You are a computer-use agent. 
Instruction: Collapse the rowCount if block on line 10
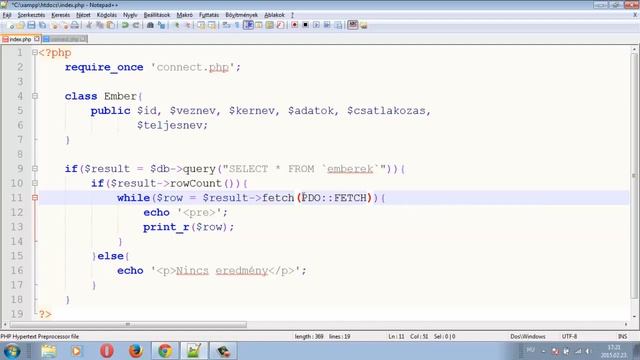click(x=35, y=183)
